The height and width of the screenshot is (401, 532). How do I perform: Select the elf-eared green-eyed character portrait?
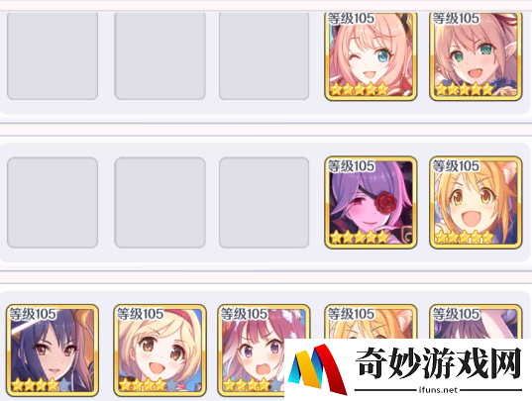tap(476, 56)
